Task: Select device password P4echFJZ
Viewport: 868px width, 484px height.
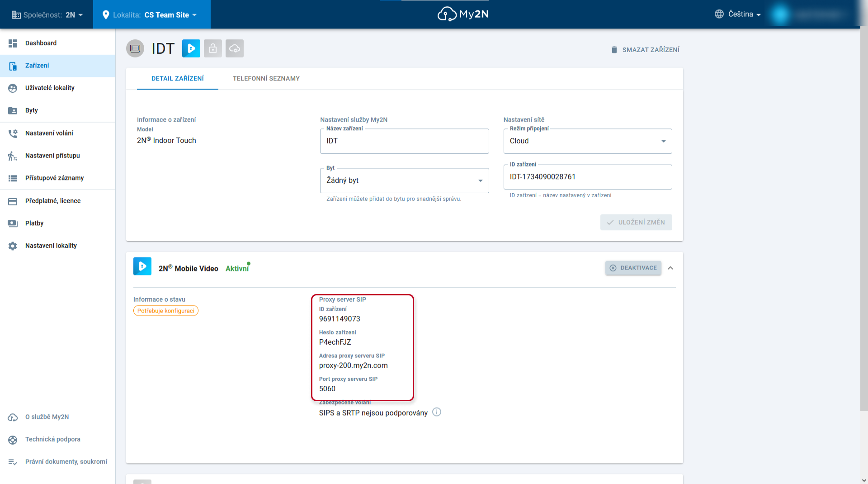Action: click(335, 342)
